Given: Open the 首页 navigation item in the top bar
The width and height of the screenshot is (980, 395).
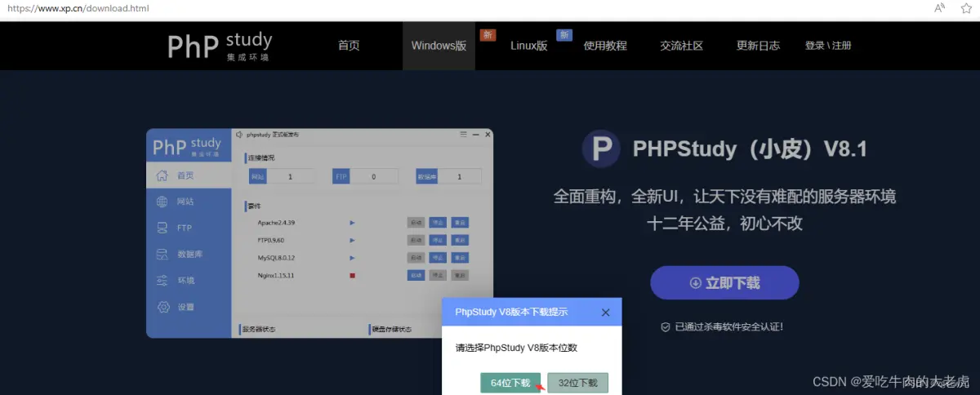Looking at the screenshot, I should coord(349,46).
